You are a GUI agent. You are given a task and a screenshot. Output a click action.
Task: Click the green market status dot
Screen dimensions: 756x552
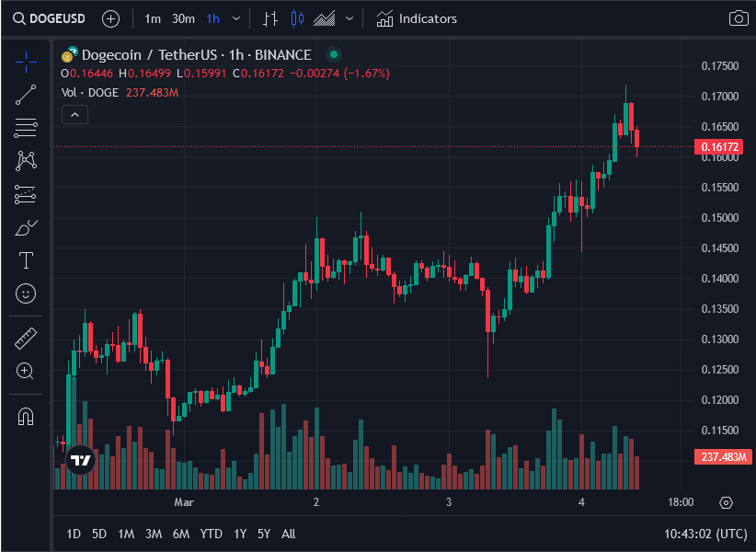click(x=334, y=54)
